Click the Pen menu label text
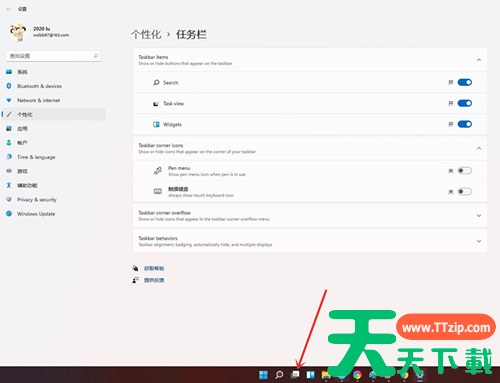The width and height of the screenshot is (500, 383). 179,168
